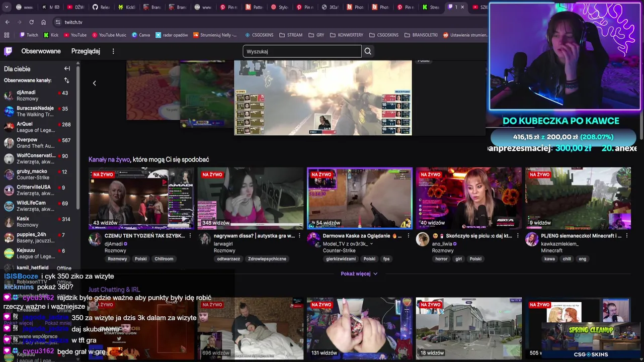Open the Kick bookmark
The width and height of the screenshot is (644, 362).
click(51, 35)
